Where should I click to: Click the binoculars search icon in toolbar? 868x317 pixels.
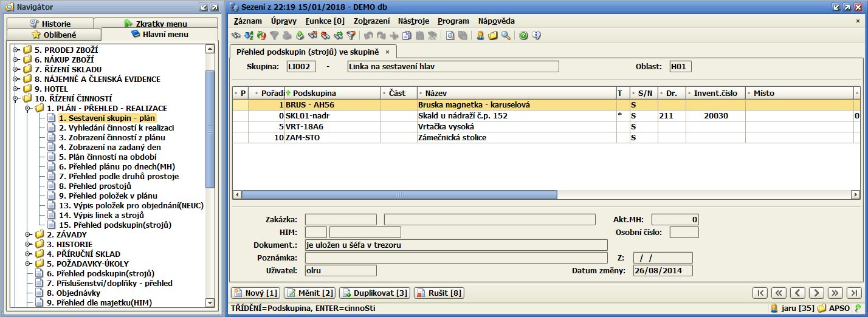pos(236,35)
